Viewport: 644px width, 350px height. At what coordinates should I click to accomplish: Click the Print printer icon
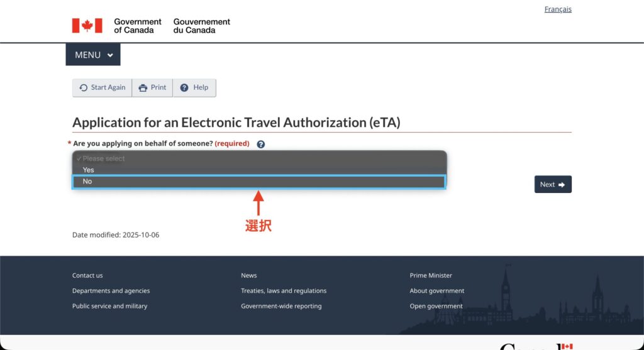(143, 88)
